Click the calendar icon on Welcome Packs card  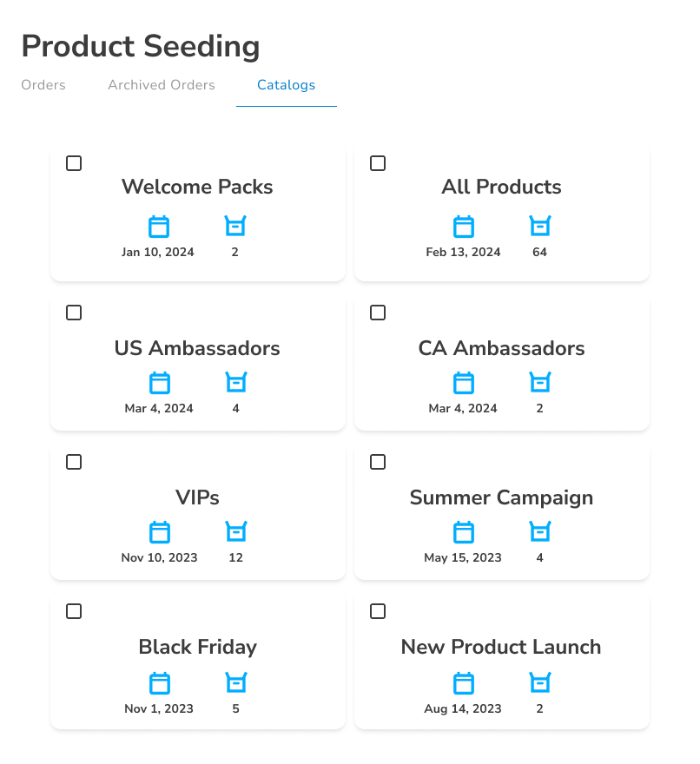pos(159,226)
